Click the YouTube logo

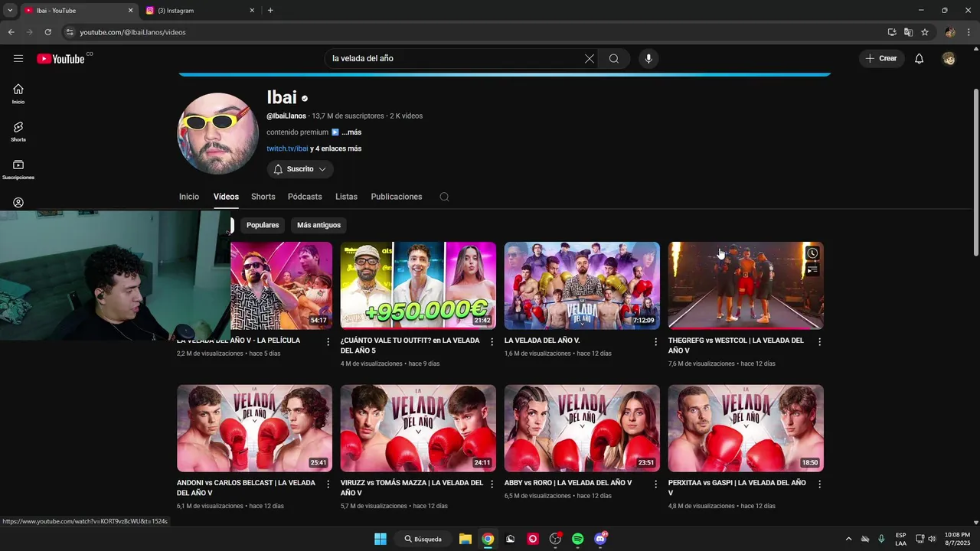pos(60,59)
